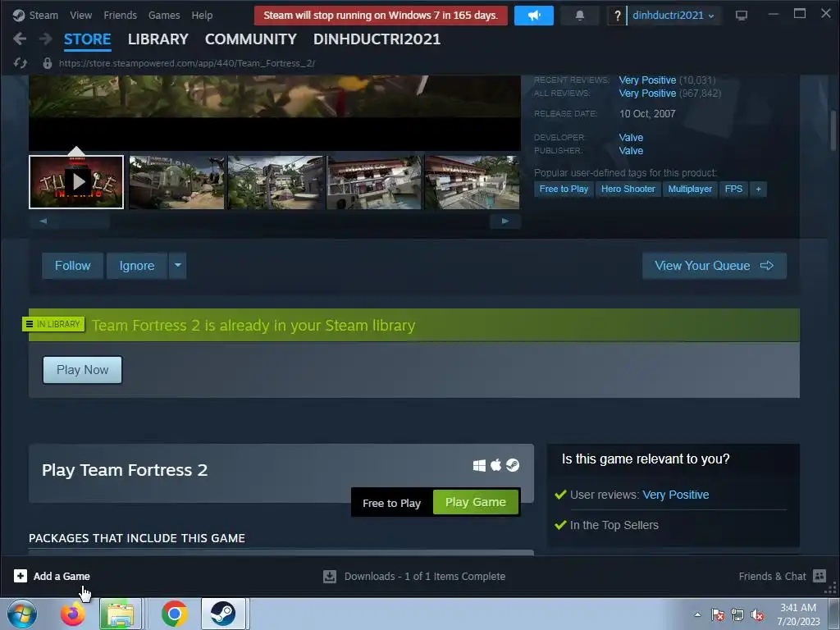This screenshot has width=840, height=630.
Task: Add a tag with the plus button
Action: pos(758,189)
